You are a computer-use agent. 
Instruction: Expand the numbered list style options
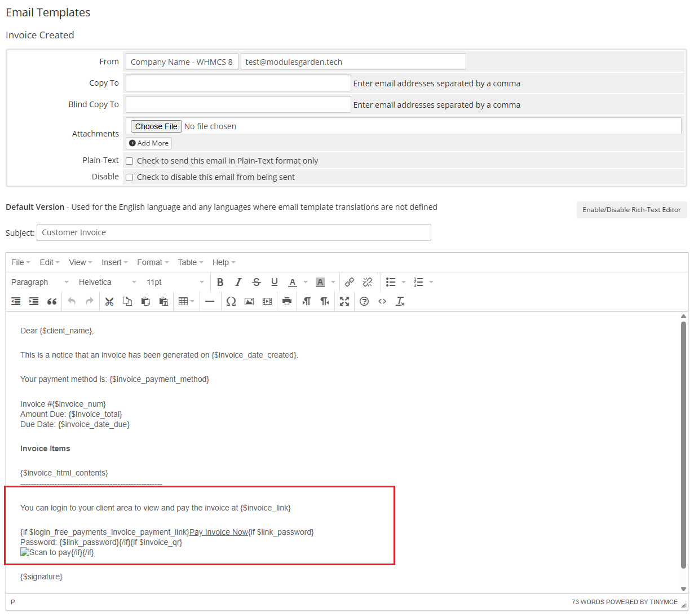(x=431, y=282)
